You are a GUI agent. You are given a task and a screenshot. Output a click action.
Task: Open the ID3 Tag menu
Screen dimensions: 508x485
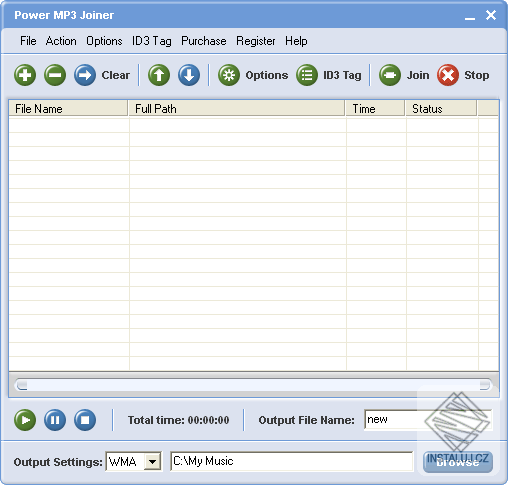click(x=152, y=41)
